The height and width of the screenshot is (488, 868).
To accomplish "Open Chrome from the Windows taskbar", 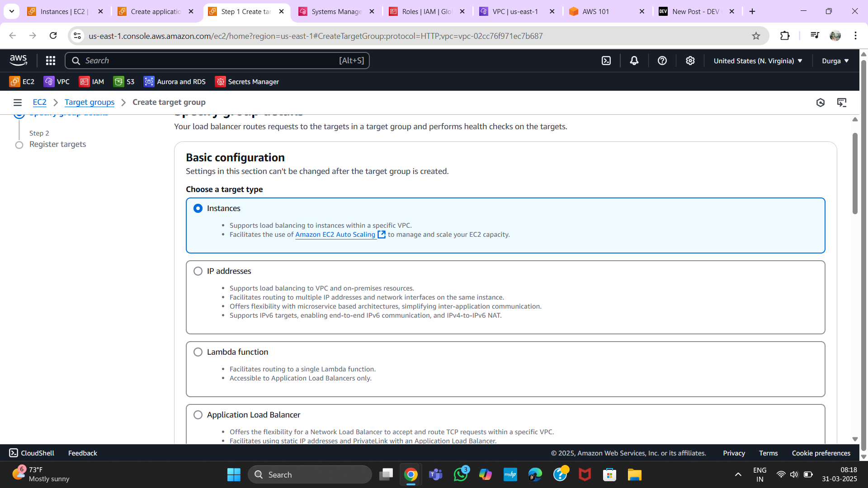I will point(410,474).
